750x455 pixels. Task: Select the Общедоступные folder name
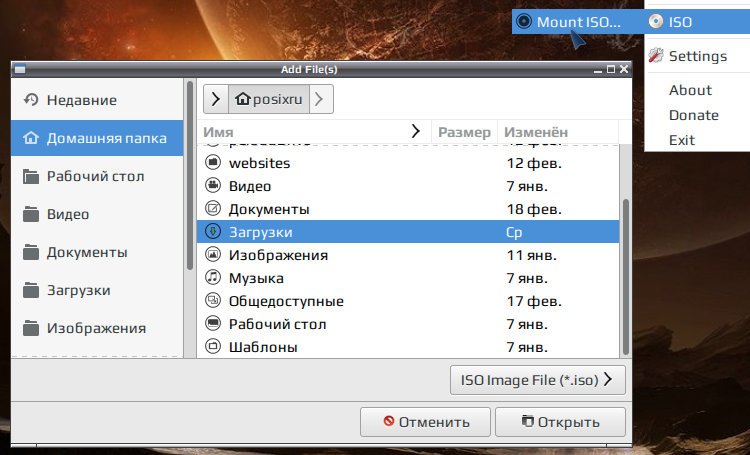coord(286,301)
